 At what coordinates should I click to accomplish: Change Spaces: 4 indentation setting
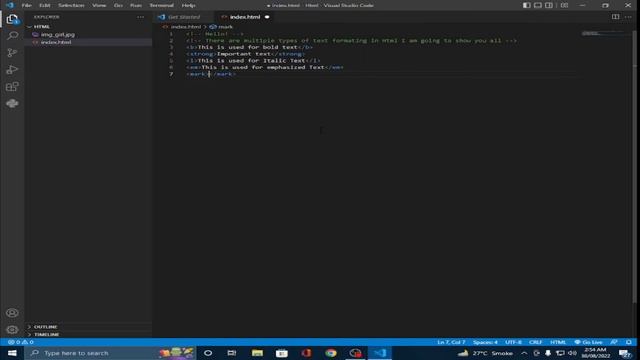coord(485,342)
